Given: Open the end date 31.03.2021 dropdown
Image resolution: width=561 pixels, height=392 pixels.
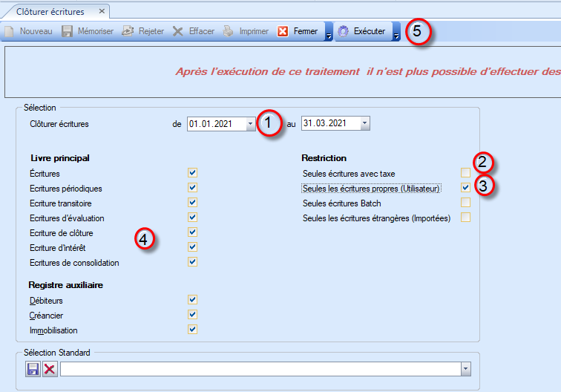Looking at the screenshot, I should pyautogui.click(x=364, y=123).
